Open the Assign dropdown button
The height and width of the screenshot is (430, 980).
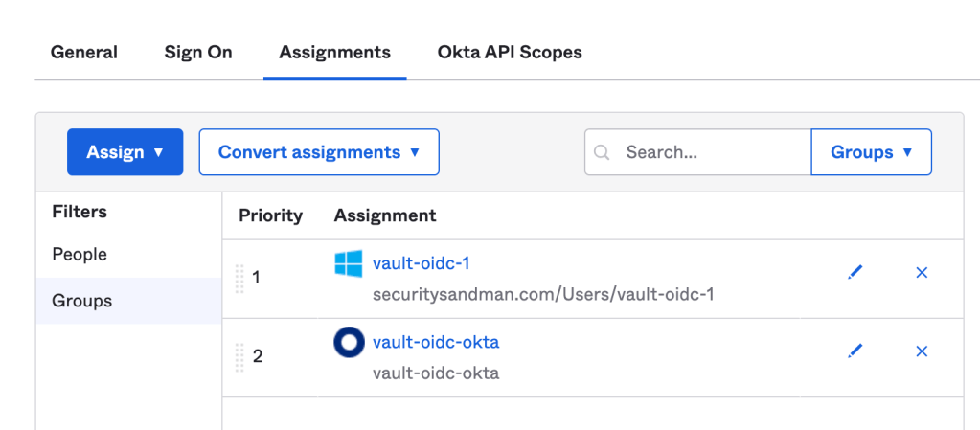pos(125,152)
